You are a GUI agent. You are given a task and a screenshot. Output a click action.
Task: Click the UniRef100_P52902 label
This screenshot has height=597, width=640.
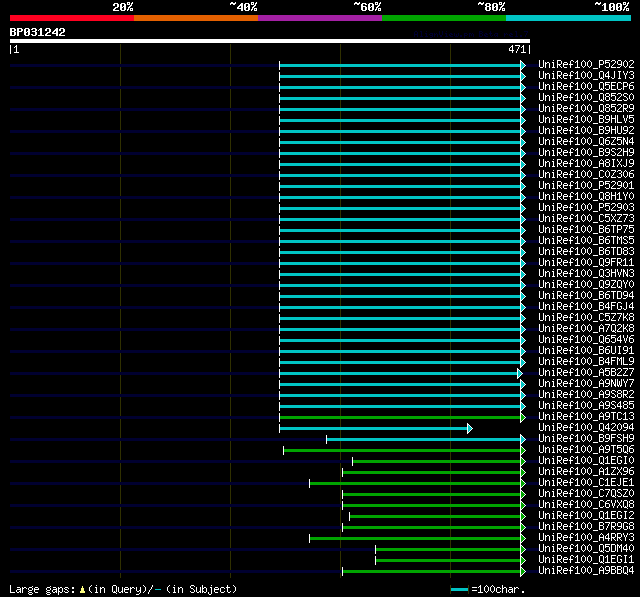(x=586, y=64)
